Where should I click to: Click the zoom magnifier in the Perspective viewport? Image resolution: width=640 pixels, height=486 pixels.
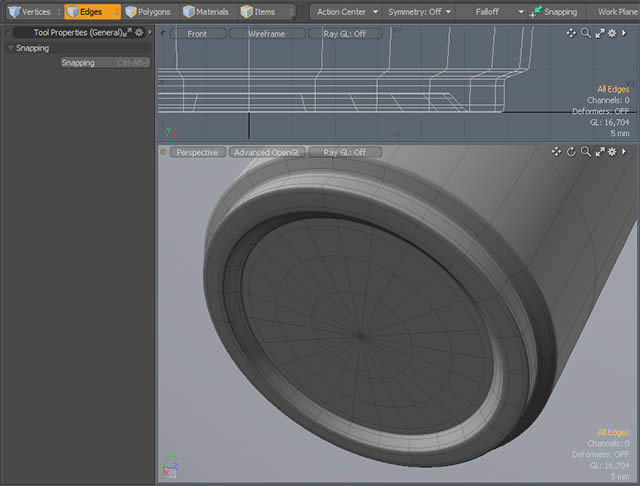[x=586, y=152]
